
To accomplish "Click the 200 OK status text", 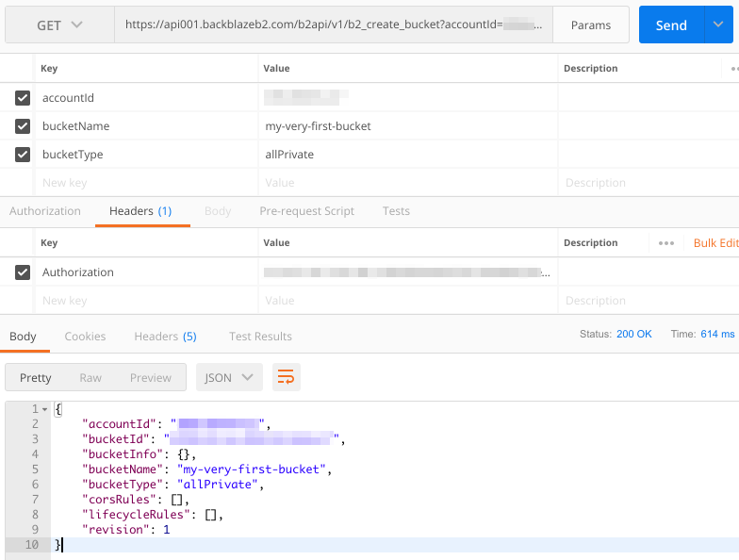I will pos(633,334).
